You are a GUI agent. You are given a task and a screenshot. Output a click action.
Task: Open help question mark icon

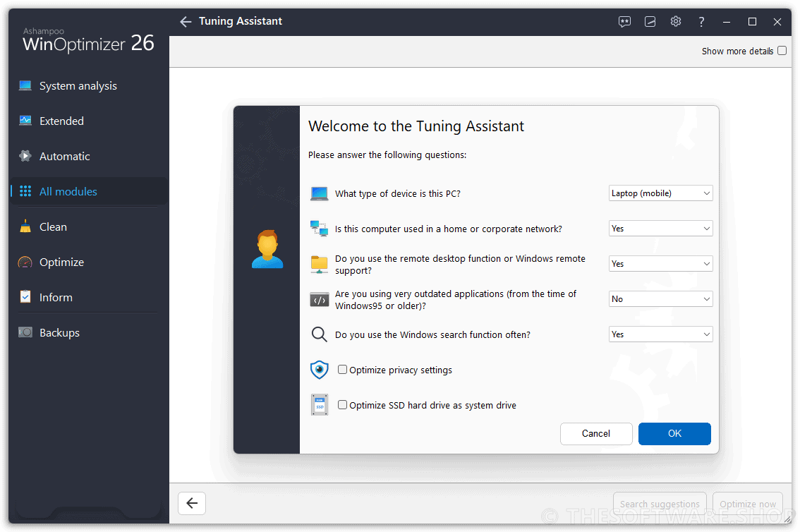click(x=701, y=21)
